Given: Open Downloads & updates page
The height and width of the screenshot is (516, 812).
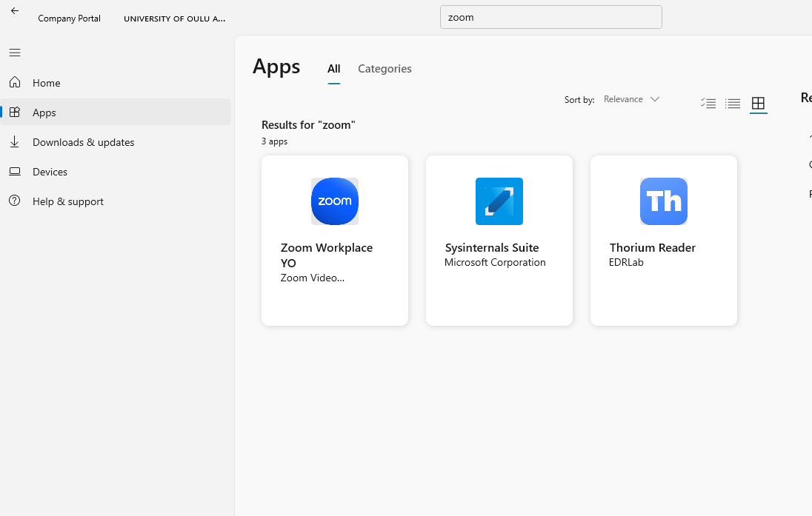Looking at the screenshot, I should (116, 142).
